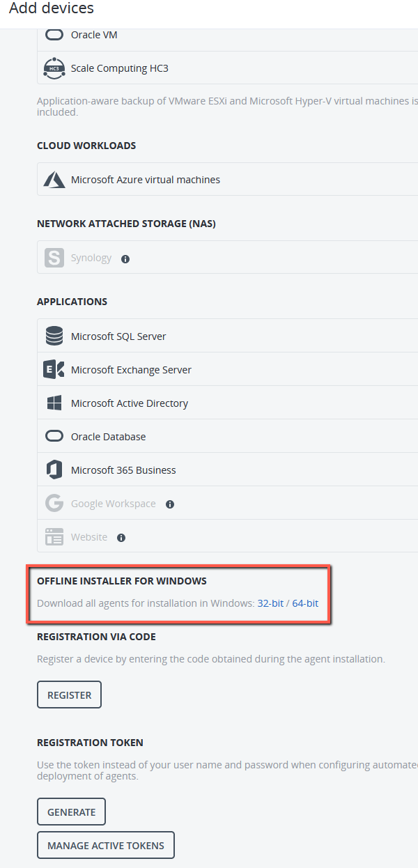Click the Microsoft Azure triangle icon
Viewport: 418px width, 868px height.
click(54, 180)
